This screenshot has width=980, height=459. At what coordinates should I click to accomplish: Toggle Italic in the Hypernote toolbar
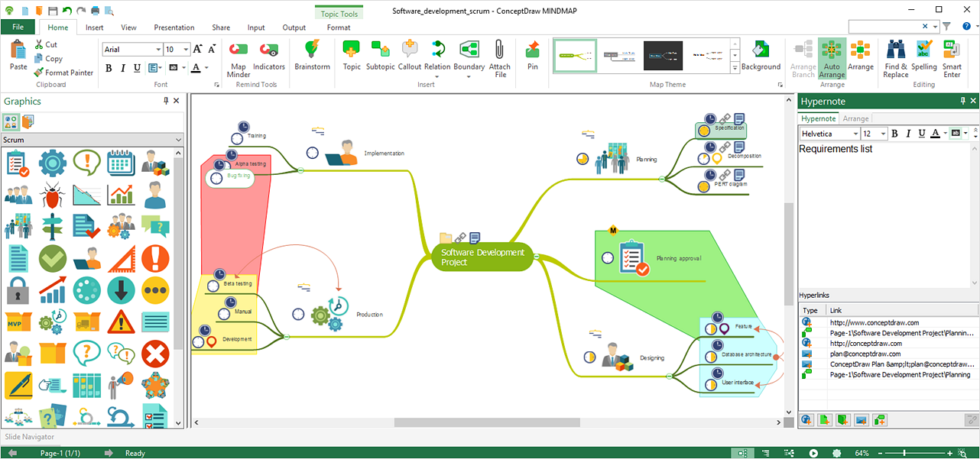907,134
